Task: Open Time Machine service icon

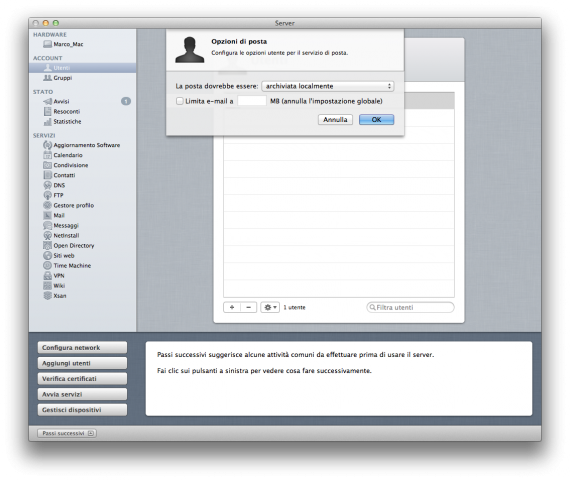Action: click(x=47, y=266)
